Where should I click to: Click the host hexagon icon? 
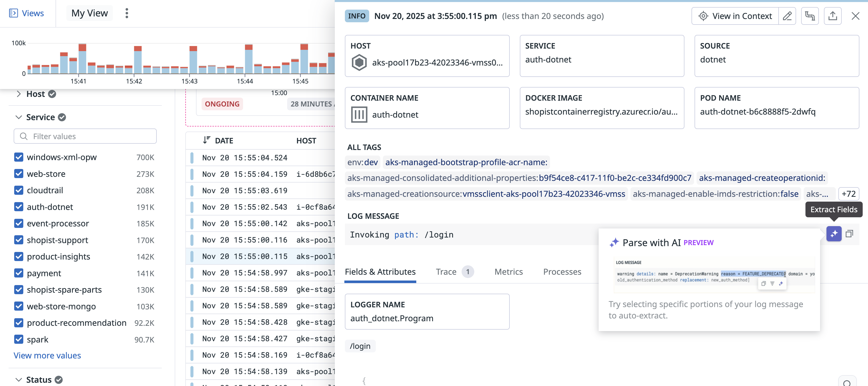(x=359, y=62)
